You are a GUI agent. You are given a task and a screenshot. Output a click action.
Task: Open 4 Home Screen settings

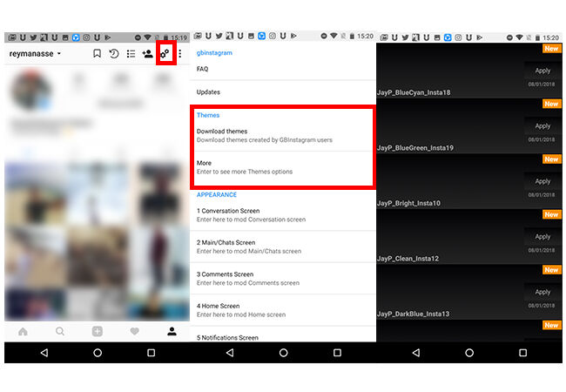[283, 310]
